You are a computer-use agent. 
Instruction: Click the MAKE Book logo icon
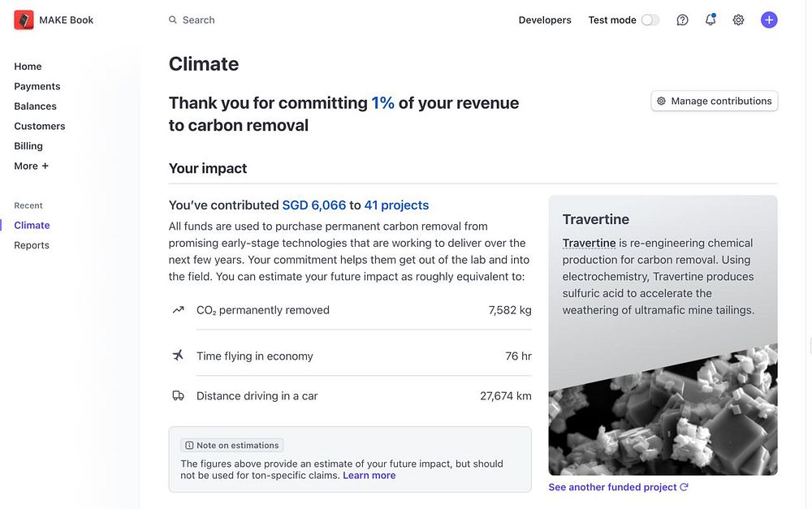(24, 20)
